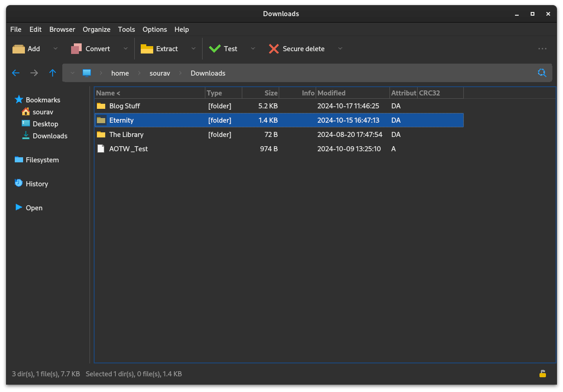Viewport: 563px width, 392px height.
Task: Click the back navigation arrow
Action: 15,73
